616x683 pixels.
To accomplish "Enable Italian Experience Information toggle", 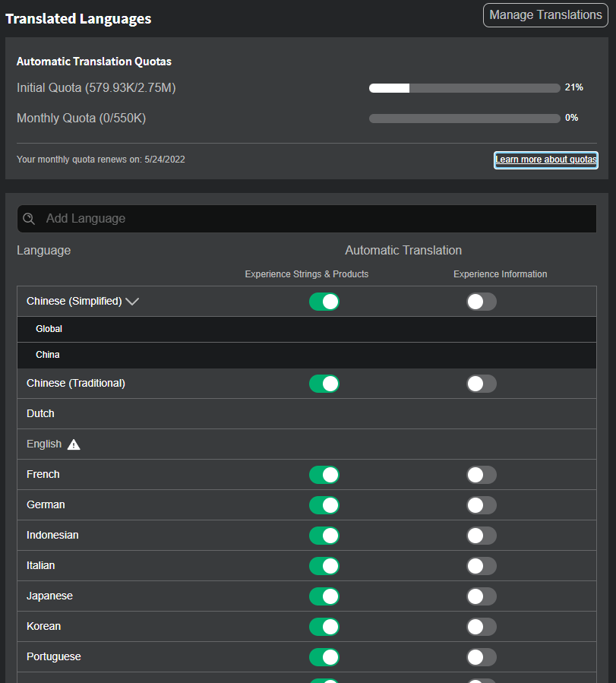I will pyautogui.click(x=481, y=566).
